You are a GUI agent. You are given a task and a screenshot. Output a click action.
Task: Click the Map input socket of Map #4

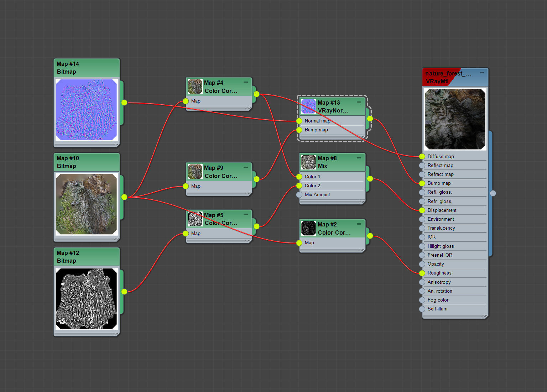(x=186, y=101)
